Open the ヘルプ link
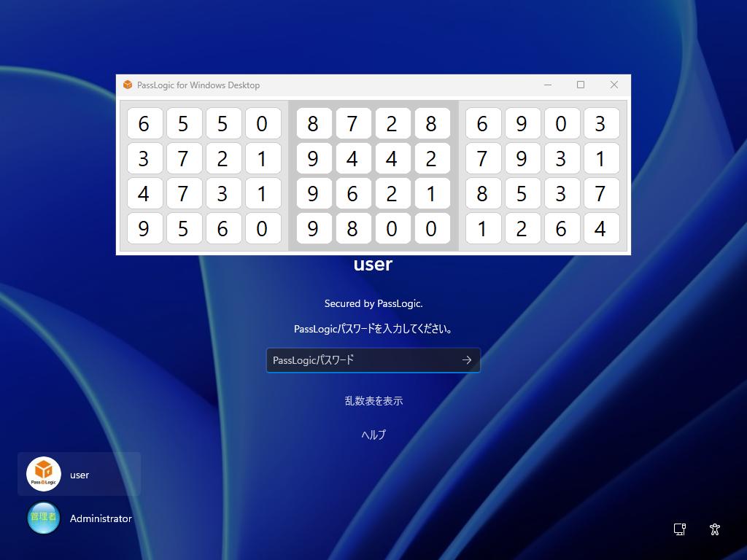747x560 pixels. point(373,435)
